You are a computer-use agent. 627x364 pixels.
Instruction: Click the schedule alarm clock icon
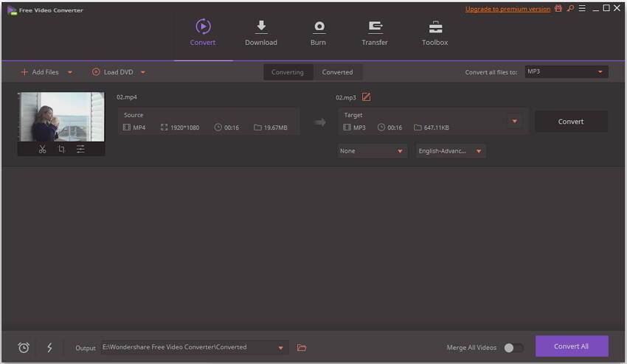pos(24,348)
